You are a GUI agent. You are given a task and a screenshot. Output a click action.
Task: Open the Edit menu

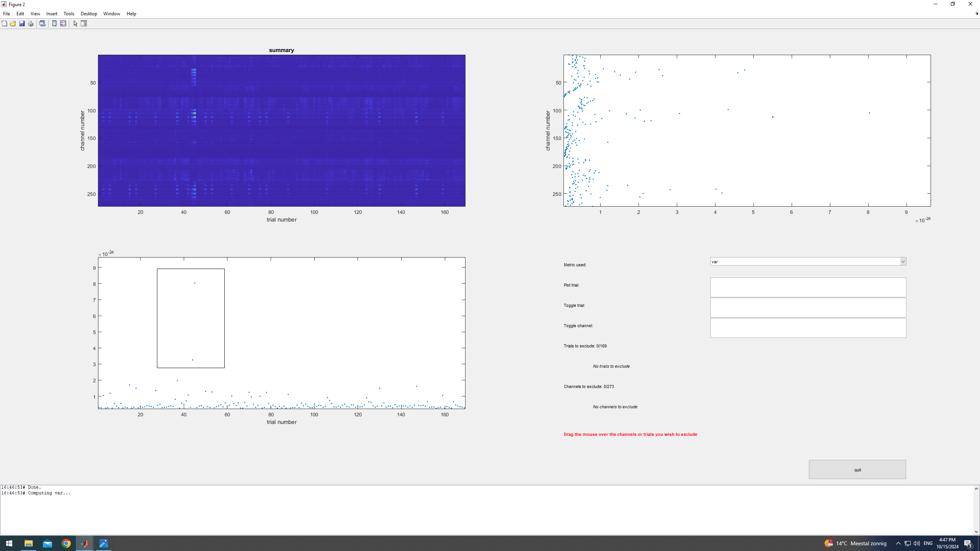coord(20,14)
